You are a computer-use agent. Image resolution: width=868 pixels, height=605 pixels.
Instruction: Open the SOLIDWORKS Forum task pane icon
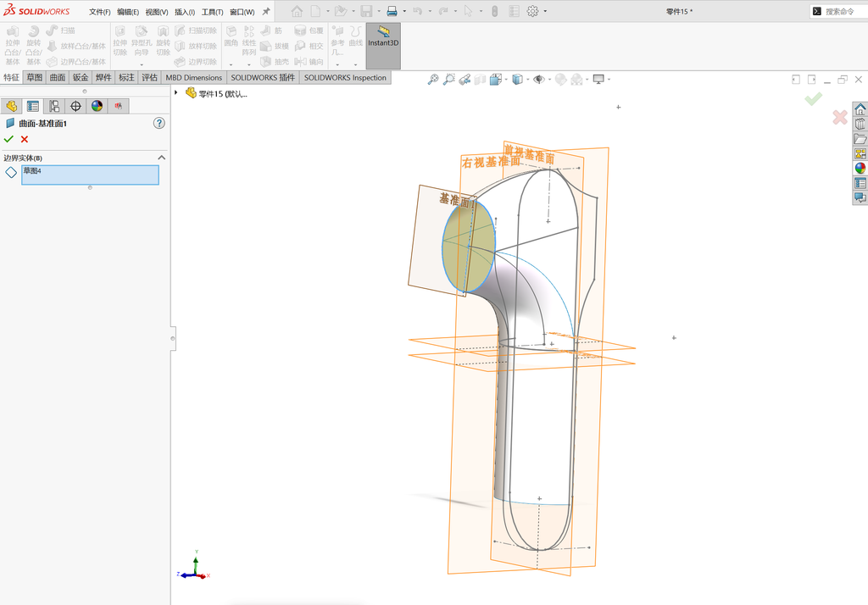point(860,197)
